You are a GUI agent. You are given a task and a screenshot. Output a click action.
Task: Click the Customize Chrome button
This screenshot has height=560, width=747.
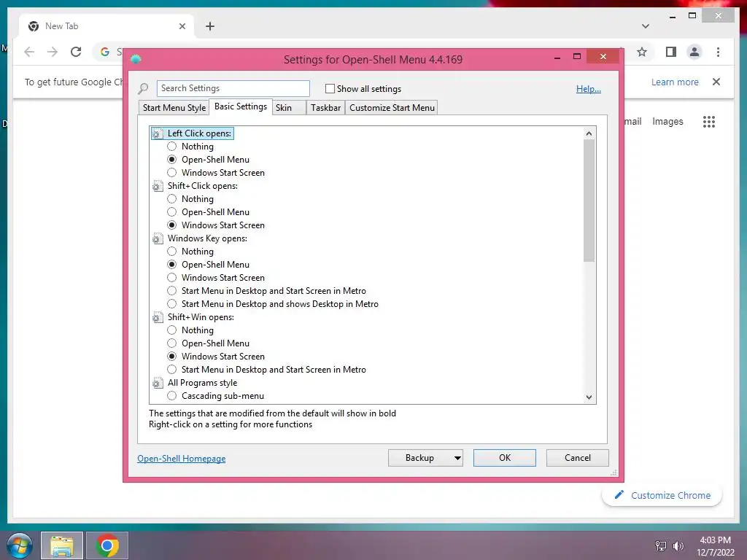click(x=662, y=495)
